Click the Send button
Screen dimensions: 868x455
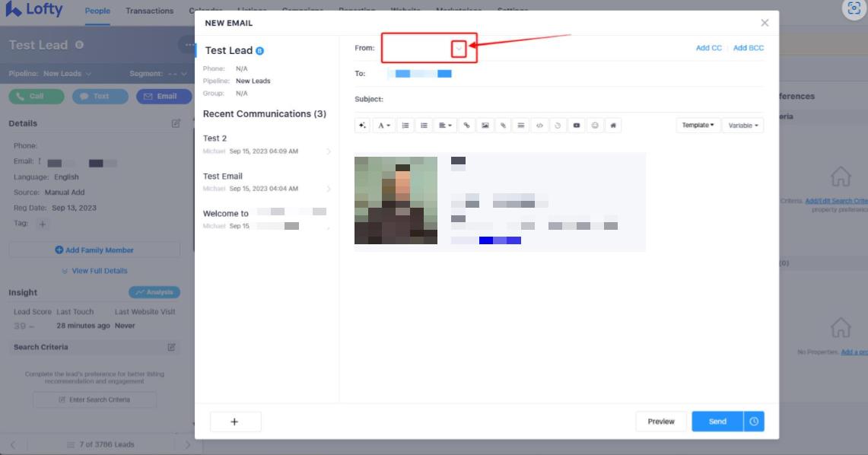(x=717, y=422)
